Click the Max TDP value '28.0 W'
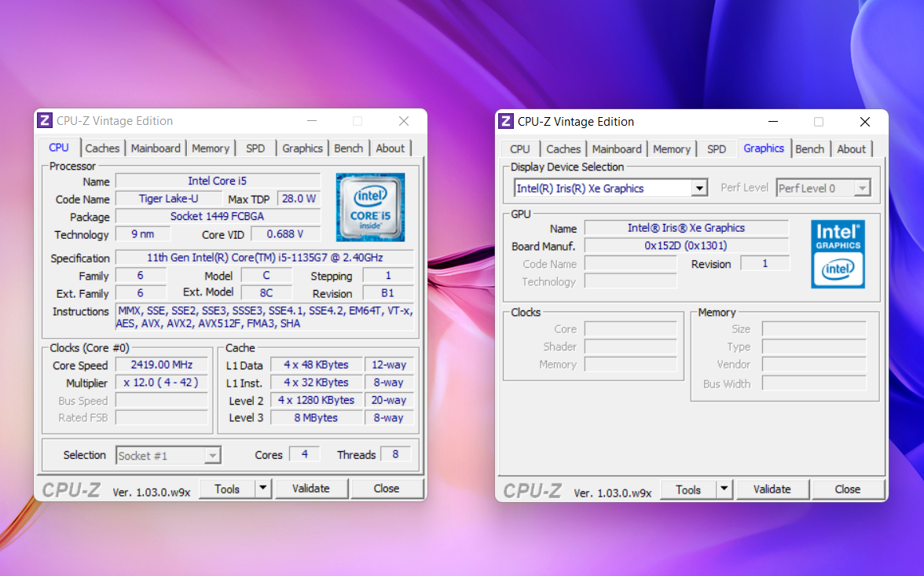924x576 pixels. [299, 199]
